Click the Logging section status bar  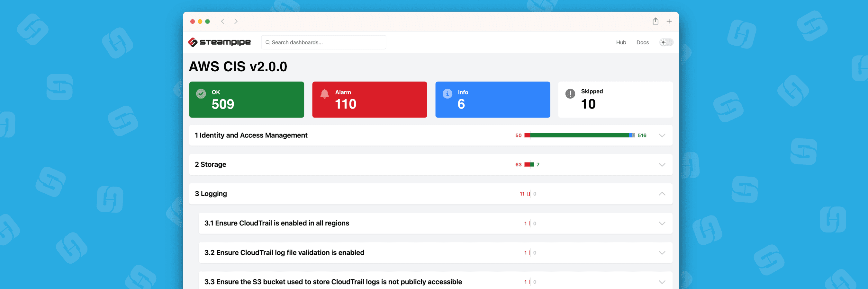pos(529,194)
